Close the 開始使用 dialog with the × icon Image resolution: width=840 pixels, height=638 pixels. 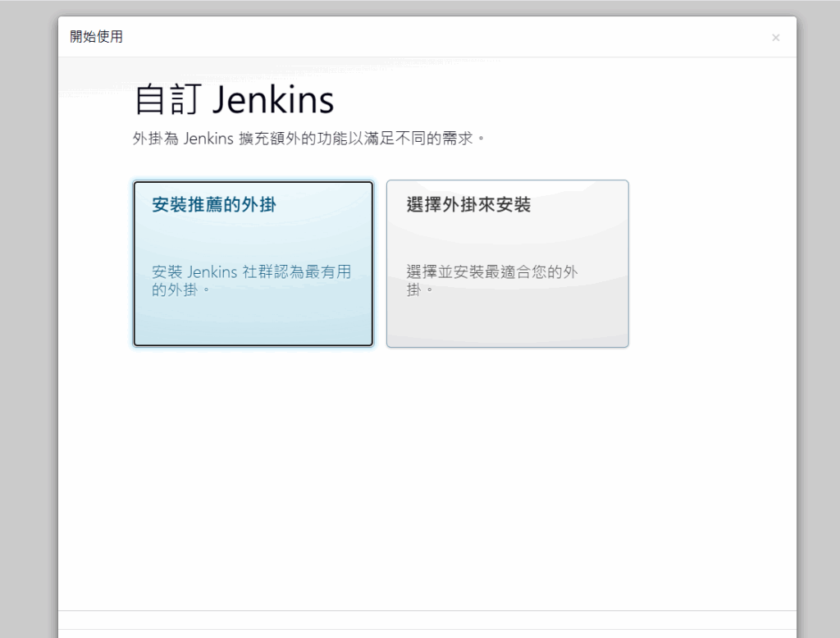(x=775, y=38)
